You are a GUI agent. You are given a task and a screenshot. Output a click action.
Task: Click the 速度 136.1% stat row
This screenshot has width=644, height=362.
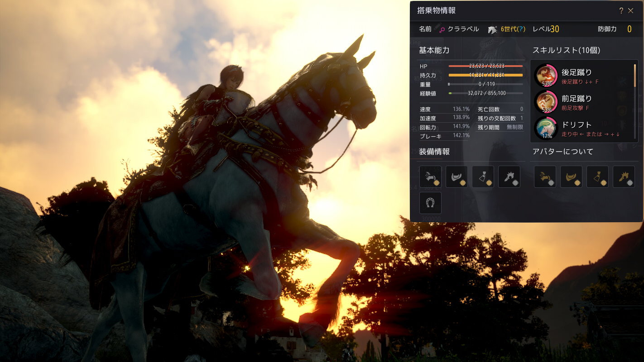pyautogui.click(x=445, y=109)
